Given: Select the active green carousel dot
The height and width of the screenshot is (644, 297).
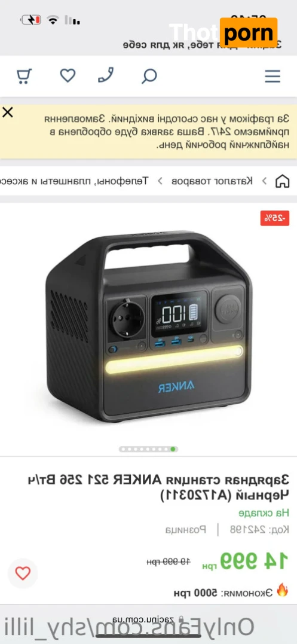Looking at the screenshot, I should (x=173, y=449).
